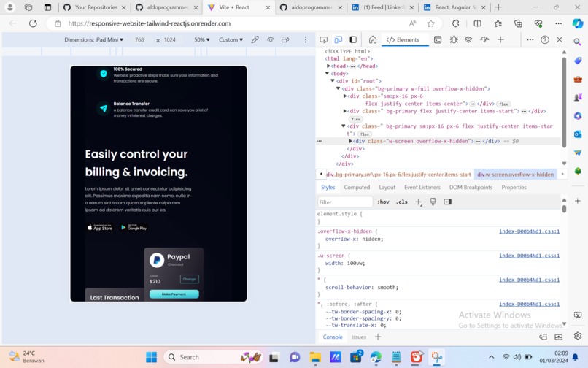This screenshot has width=588, height=368.
Task: Open the Custom throttling dropdown
Action: [231, 40]
